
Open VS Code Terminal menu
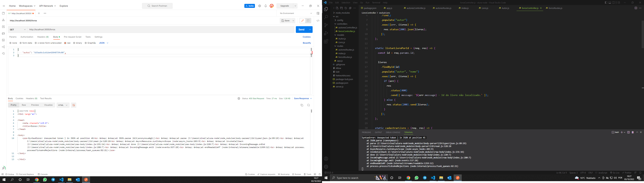coord(376,3)
